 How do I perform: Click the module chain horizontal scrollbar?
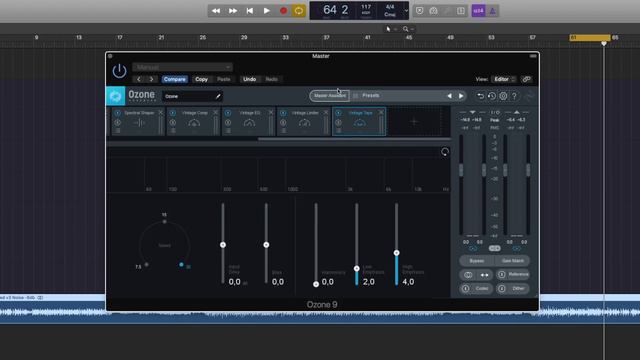click(354, 139)
